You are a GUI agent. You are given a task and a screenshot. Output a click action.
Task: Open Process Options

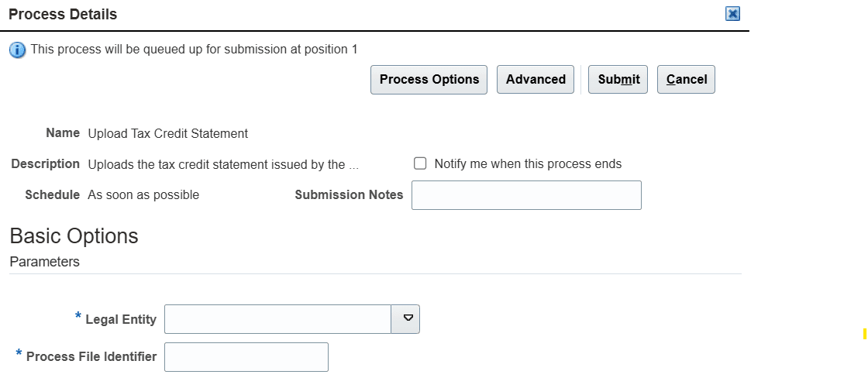click(x=429, y=80)
